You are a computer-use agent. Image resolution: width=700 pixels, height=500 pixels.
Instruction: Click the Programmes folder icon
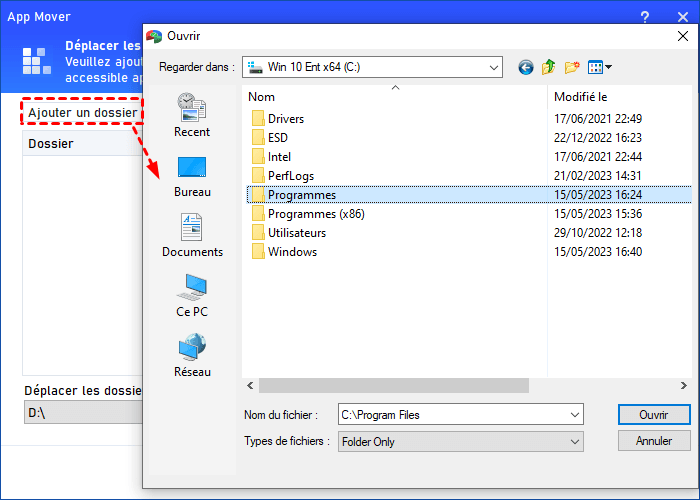click(x=258, y=195)
